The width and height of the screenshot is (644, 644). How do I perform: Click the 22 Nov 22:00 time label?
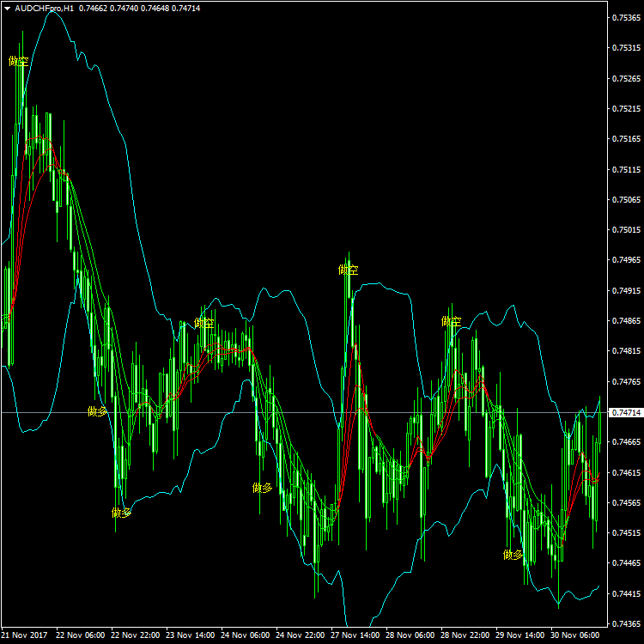coord(136,635)
